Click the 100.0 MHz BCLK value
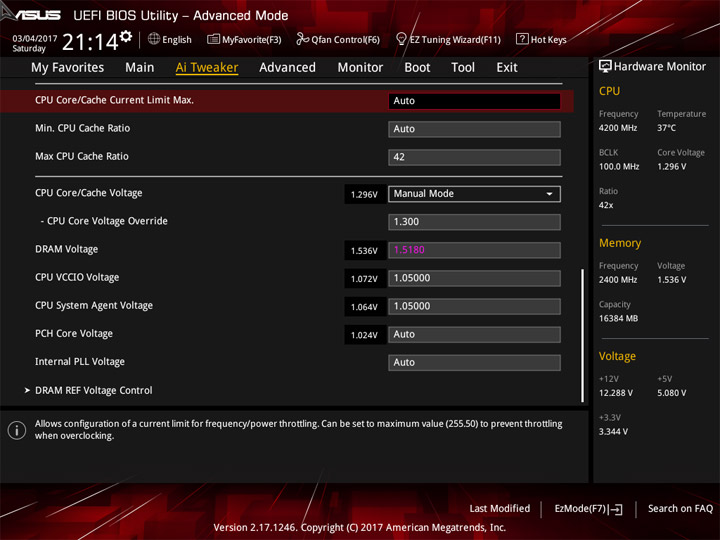 [x=619, y=167]
